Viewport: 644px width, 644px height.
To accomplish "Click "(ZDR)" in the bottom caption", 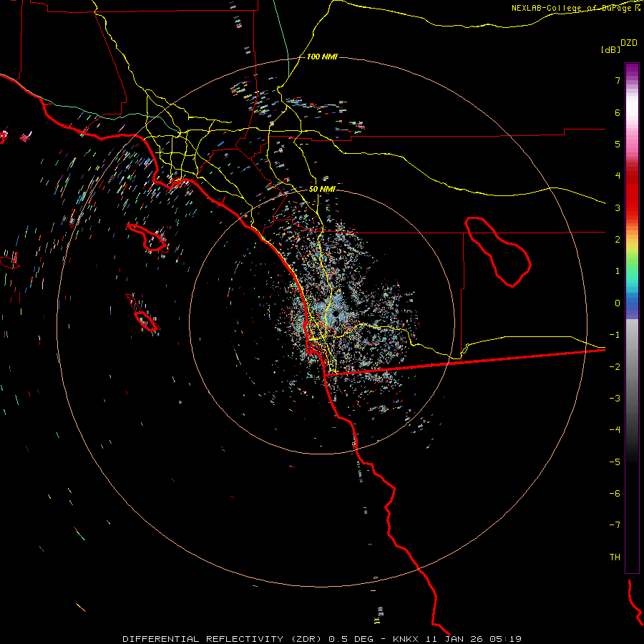I will [x=306, y=639].
